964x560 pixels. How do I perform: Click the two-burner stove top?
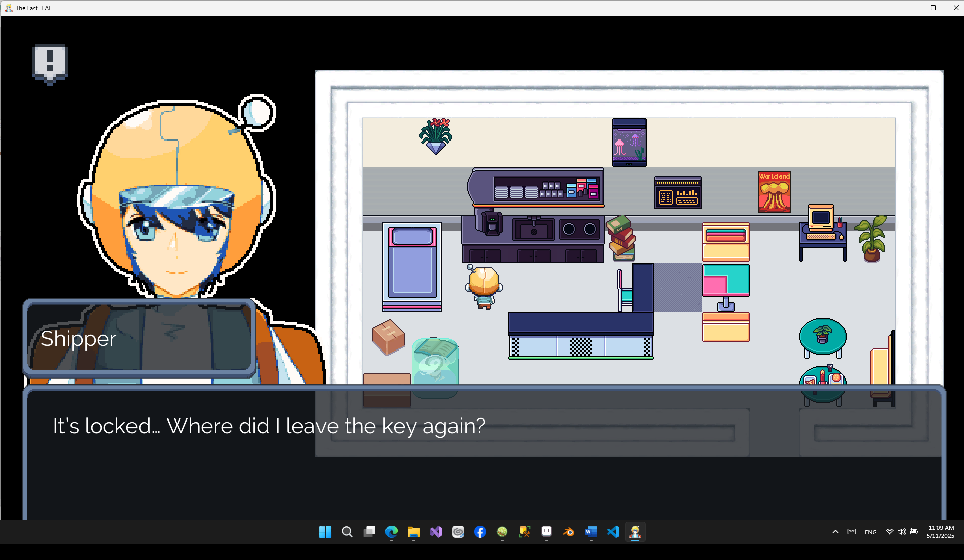click(x=580, y=229)
